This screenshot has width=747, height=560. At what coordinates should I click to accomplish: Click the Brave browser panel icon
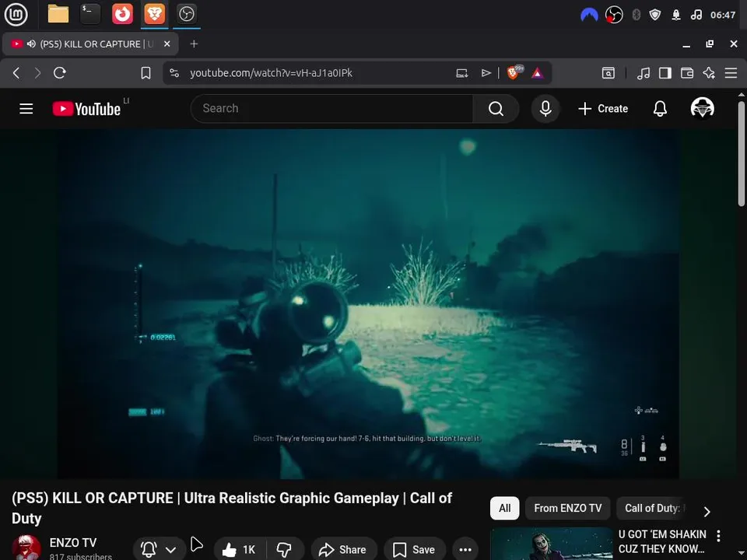[154, 14]
